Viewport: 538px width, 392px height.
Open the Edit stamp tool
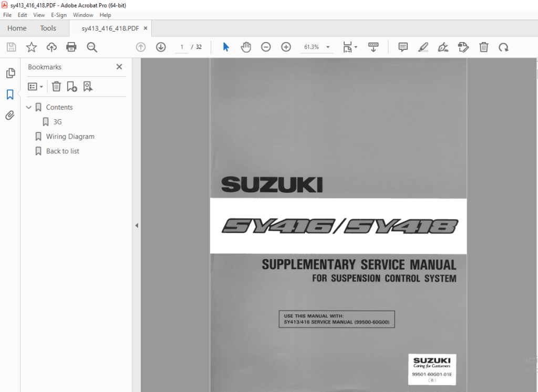coord(463,47)
